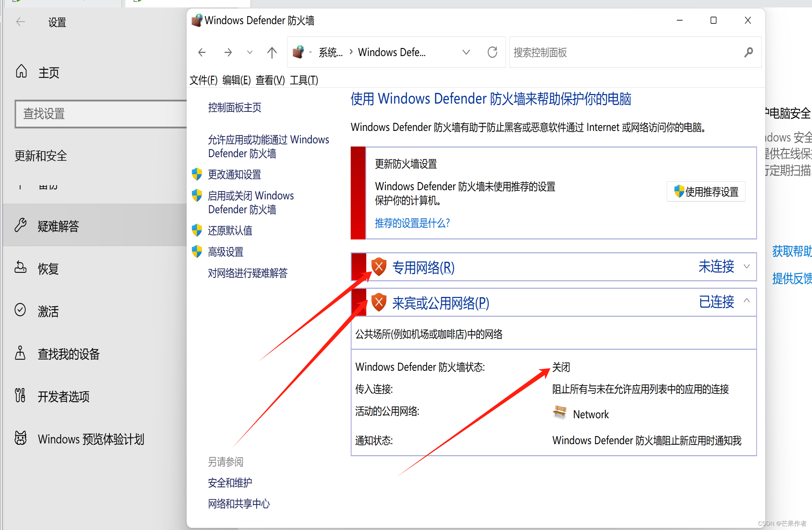Open 推荐的设置是什么? link
812x530 pixels.
[412, 223]
